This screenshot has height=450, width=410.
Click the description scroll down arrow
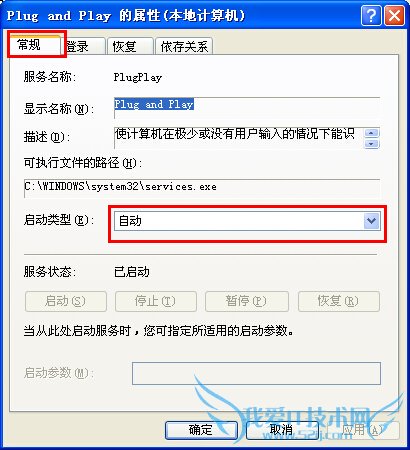click(x=372, y=144)
